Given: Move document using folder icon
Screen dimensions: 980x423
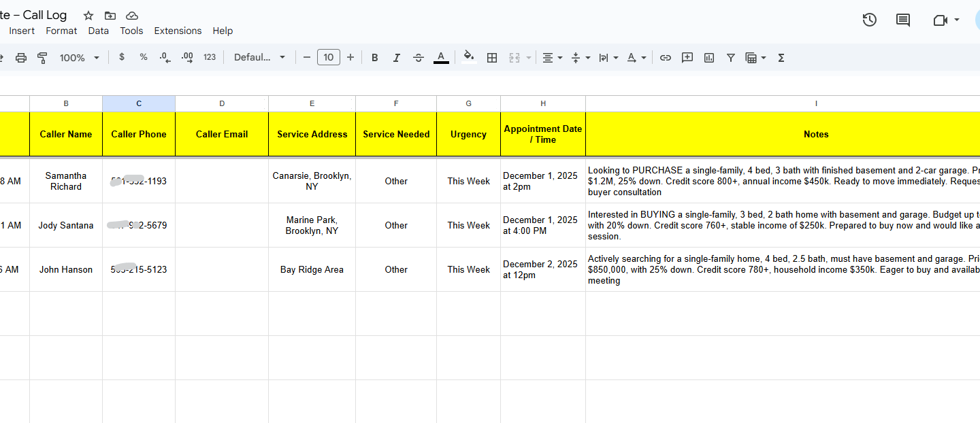Looking at the screenshot, I should click(110, 16).
